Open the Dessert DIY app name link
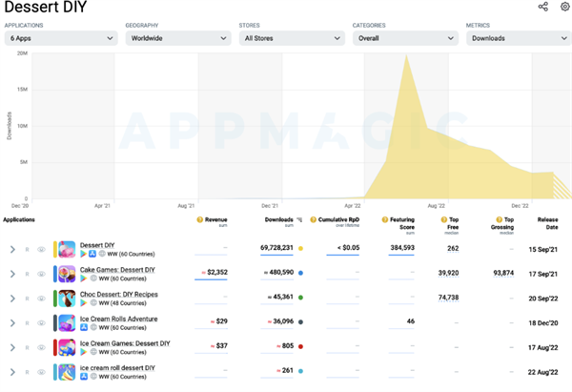 [x=97, y=245]
